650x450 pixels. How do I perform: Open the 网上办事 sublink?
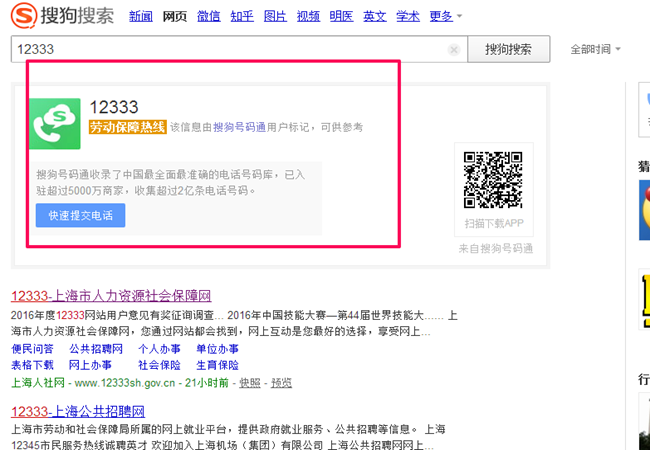pos(90,365)
